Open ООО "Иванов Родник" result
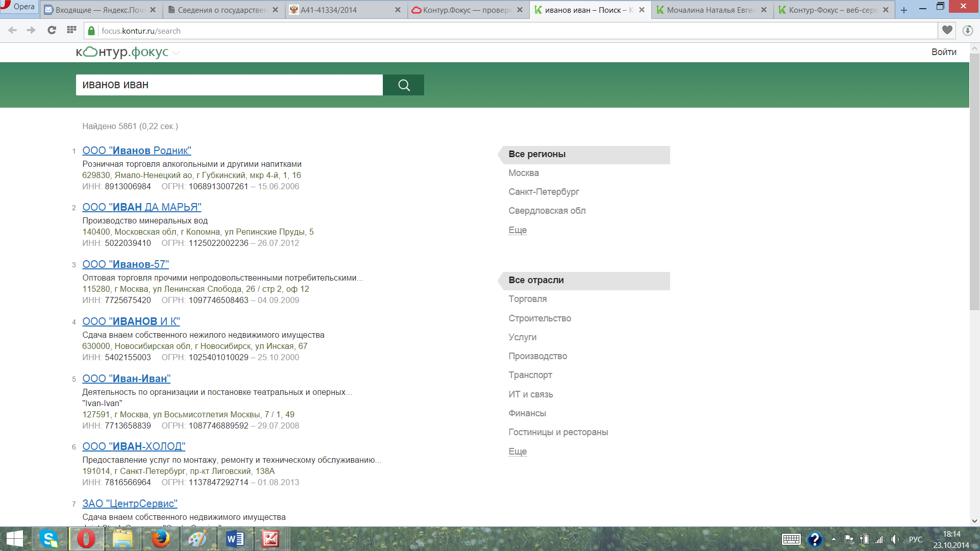The image size is (980, 551). pos(137,151)
